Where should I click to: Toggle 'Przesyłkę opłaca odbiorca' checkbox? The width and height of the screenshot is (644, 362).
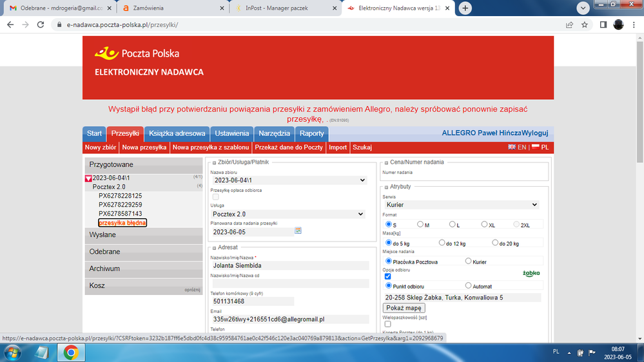point(215,196)
